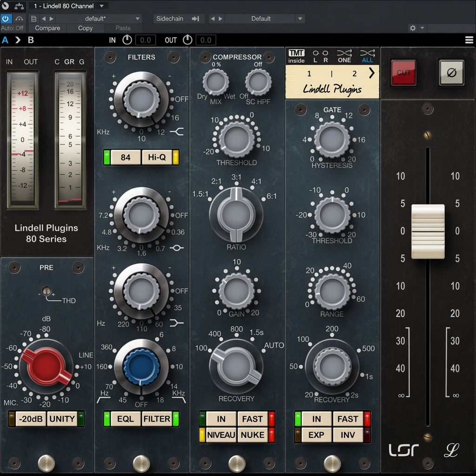Click the red preamp gain knob
The height and width of the screenshot is (476, 476).
pyautogui.click(x=46, y=366)
